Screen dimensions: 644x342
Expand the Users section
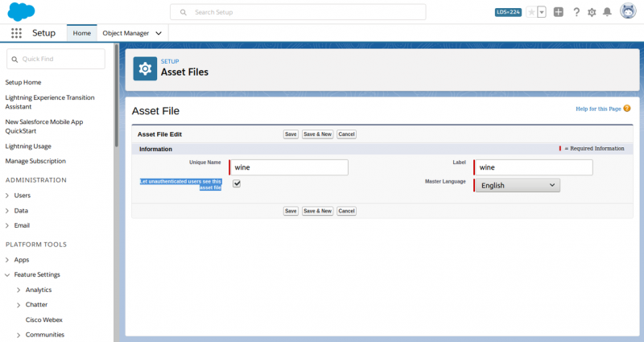pyautogui.click(x=7, y=196)
